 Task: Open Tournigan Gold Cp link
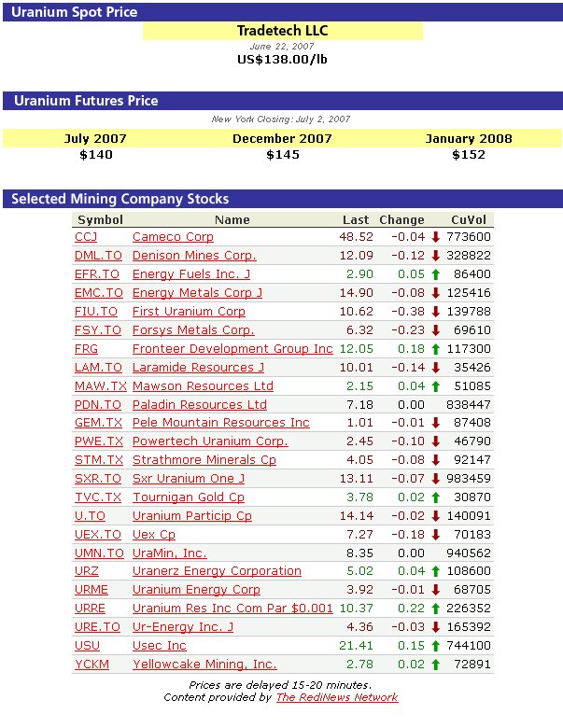[x=189, y=497]
